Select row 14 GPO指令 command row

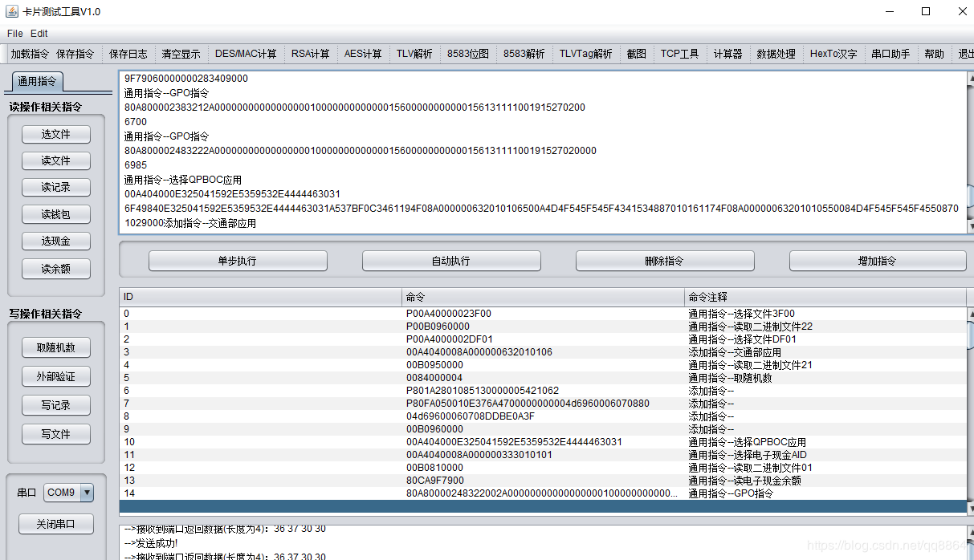tap(543, 493)
